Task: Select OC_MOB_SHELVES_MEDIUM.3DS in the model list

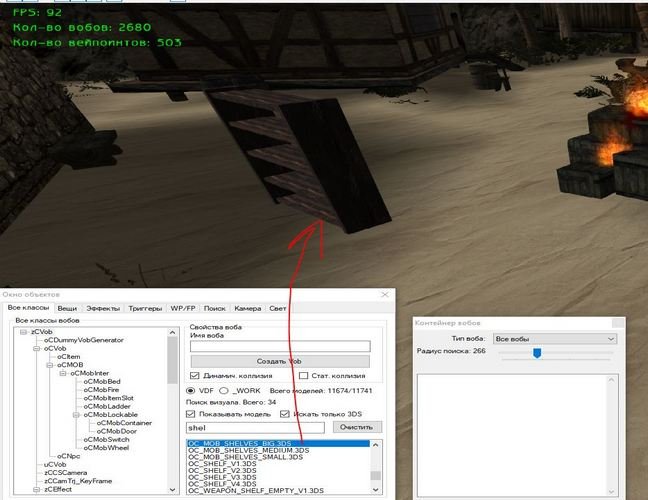Action: point(248,450)
